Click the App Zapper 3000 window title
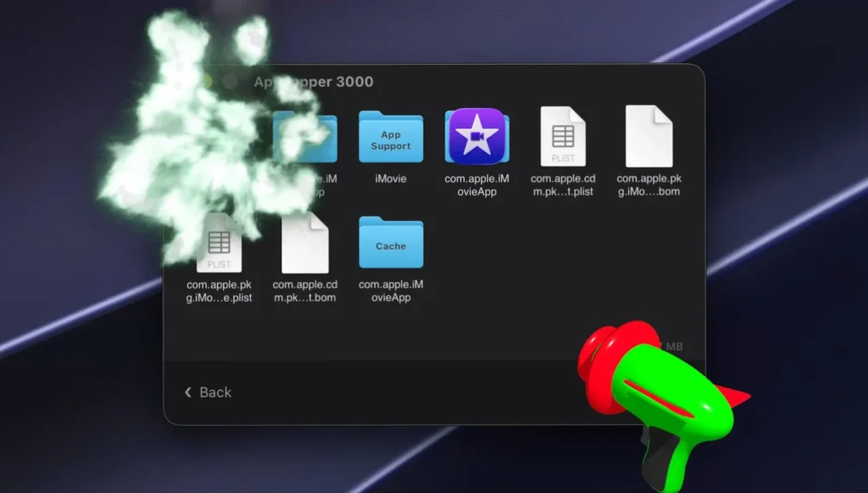 [x=314, y=82]
